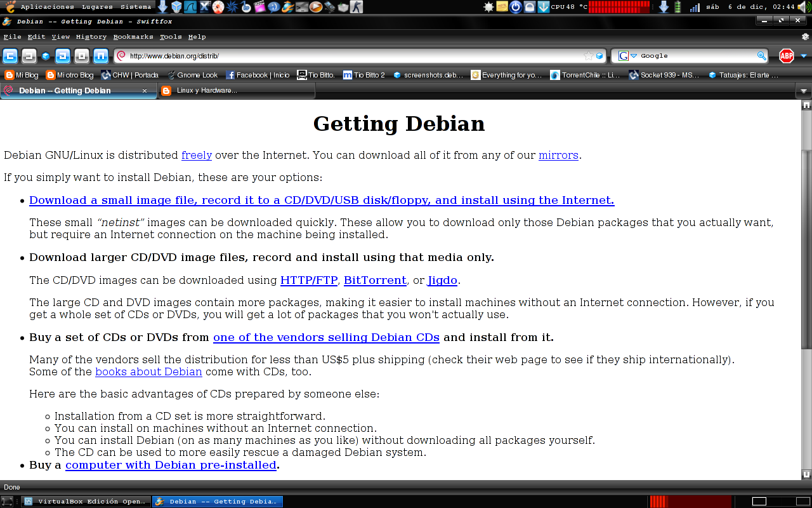
Task: Open the tab list chevron on the right
Action: coord(804,90)
